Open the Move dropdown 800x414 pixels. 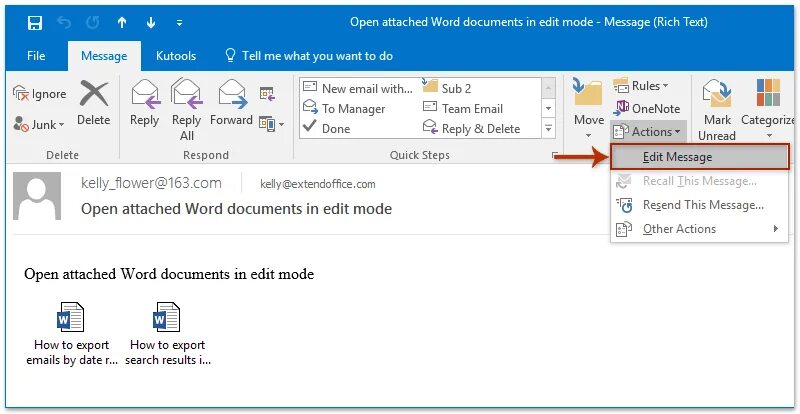coord(589,108)
